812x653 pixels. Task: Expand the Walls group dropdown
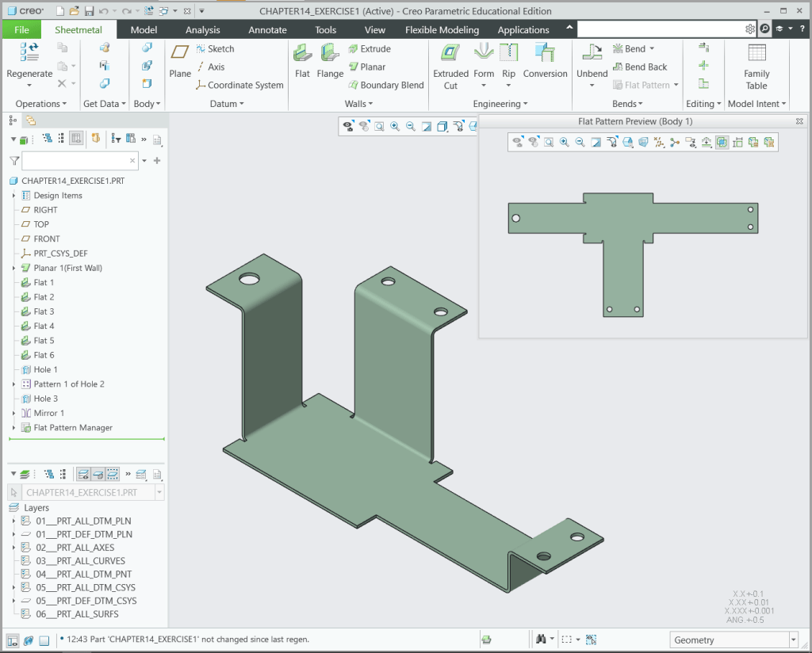[359, 104]
